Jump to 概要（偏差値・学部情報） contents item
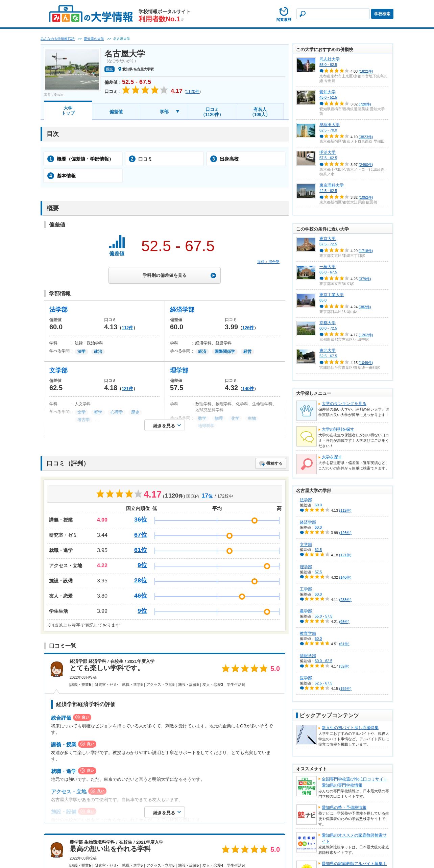434x868 pixels. [83, 159]
